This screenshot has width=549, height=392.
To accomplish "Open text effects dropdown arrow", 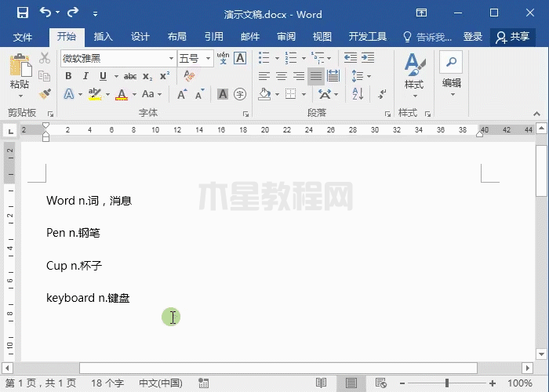I will coord(80,94).
